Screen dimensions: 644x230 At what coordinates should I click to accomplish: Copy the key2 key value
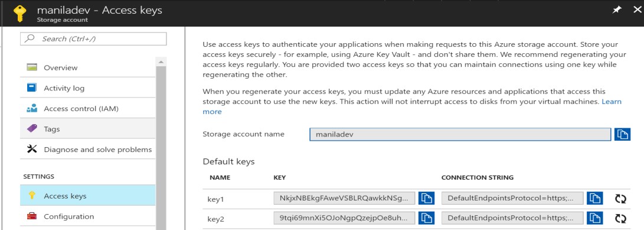coord(426,218)
